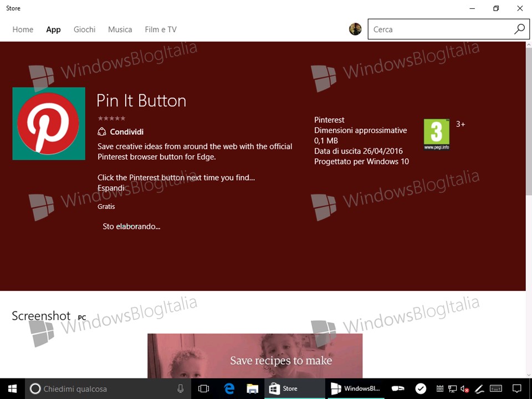Open the Home tab in Store
Screen dimensions: 532x399
[23, 29]
